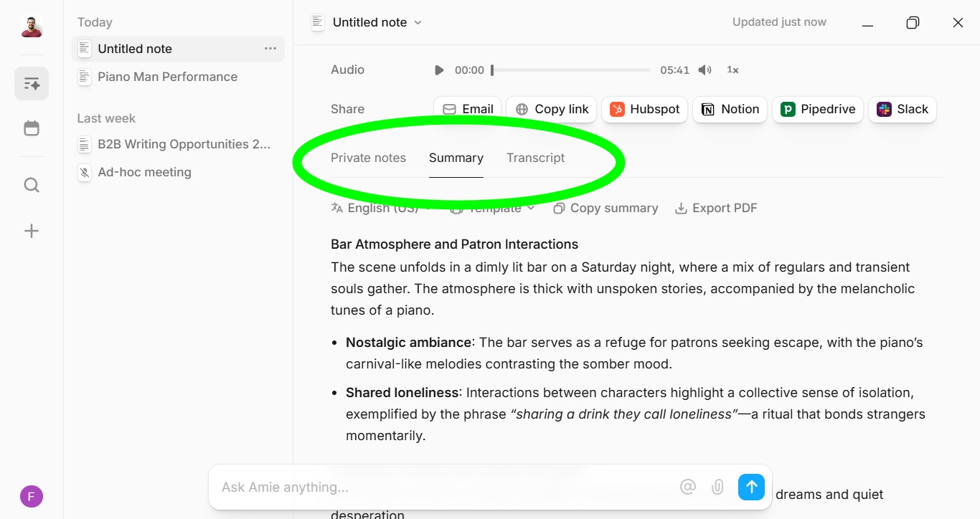Insert a mention with @ icon
Viewport: 980px width, 519px height.
687,487
